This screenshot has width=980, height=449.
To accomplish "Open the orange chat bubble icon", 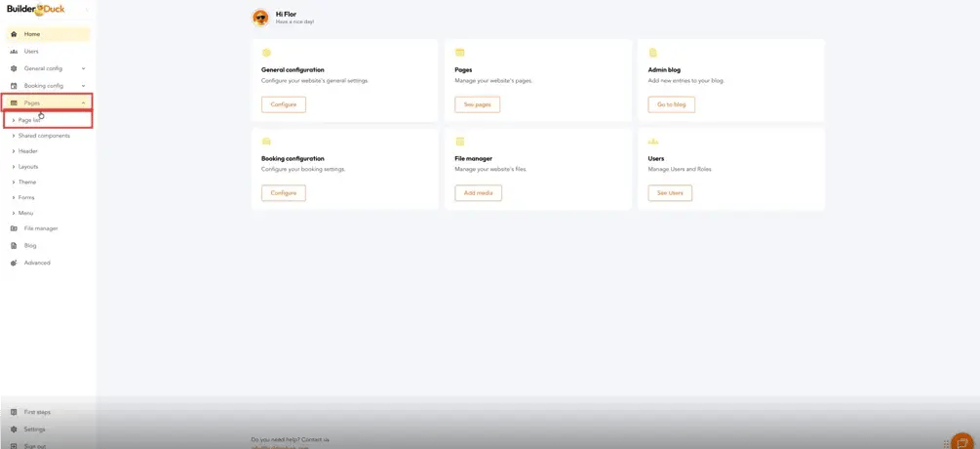I will (961, 441).
